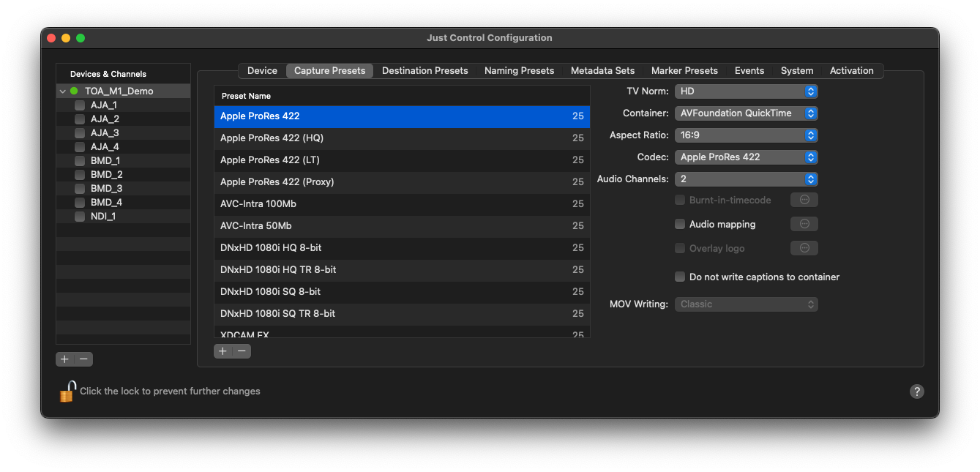Select the highlighted Apple ProRes 422 preset row
The width and height of the screenshot is (980, 472).
[x=402, y=116]
